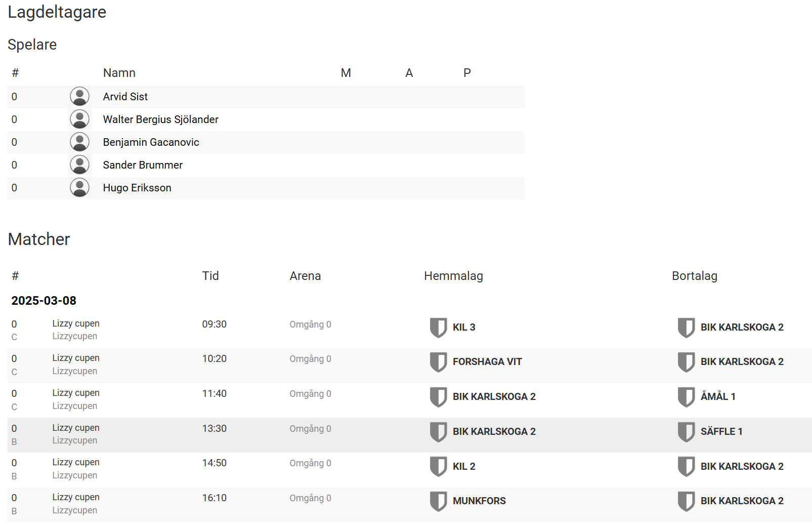Open player Sander Brummer's name link
The height and width of the screenshot is (527, 812).
pos(143,165)
